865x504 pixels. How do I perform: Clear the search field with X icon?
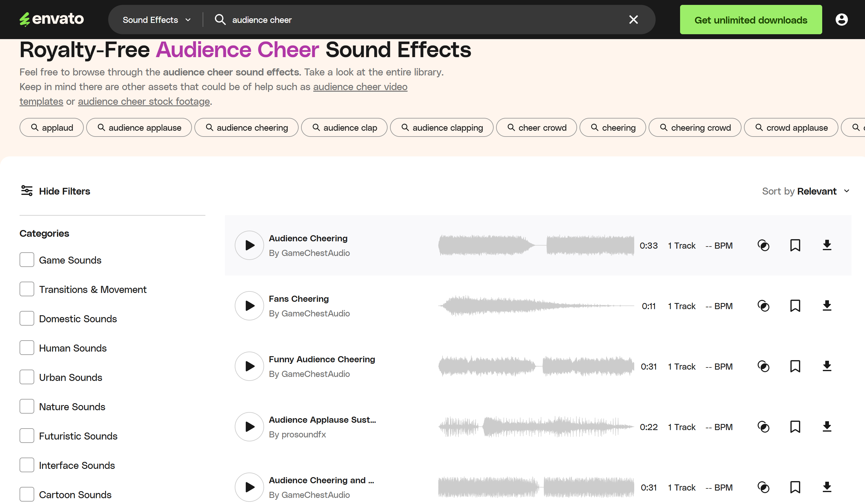(x=633, y=20)
